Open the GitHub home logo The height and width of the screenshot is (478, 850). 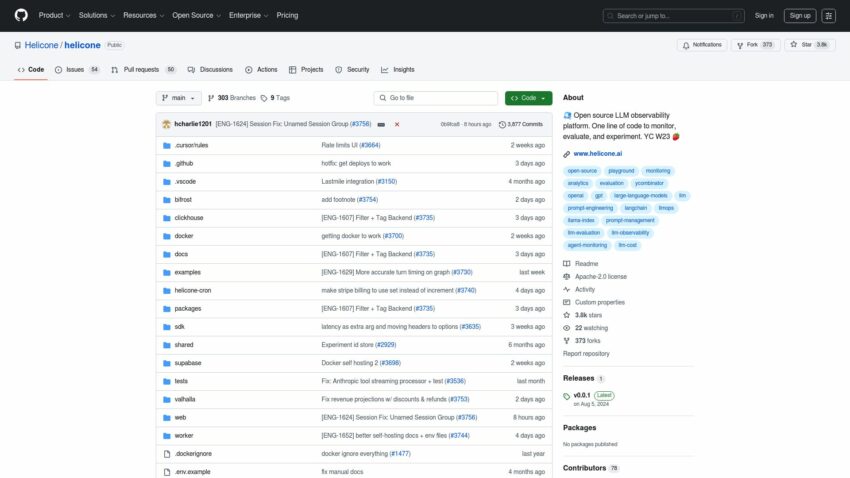[21, 15]
